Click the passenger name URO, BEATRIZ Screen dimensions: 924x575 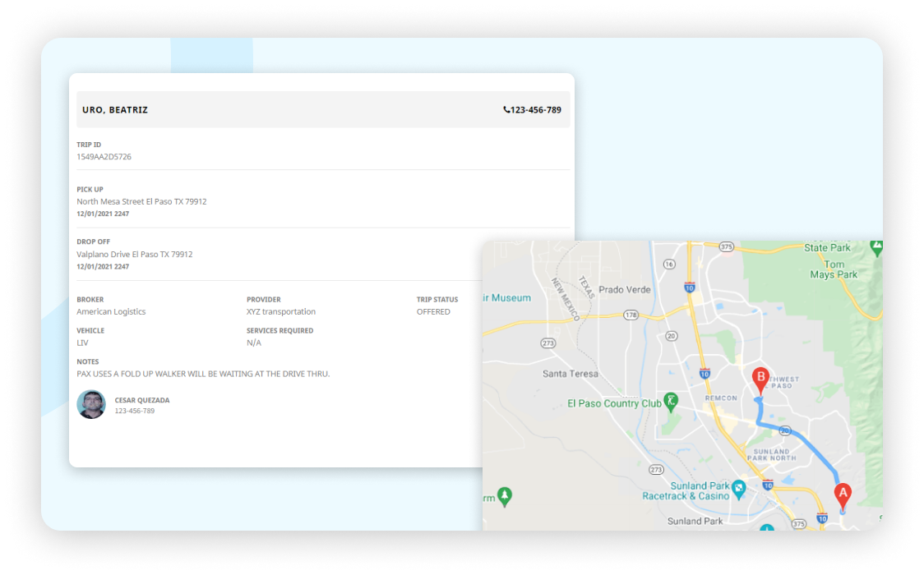tap(115, 110)
